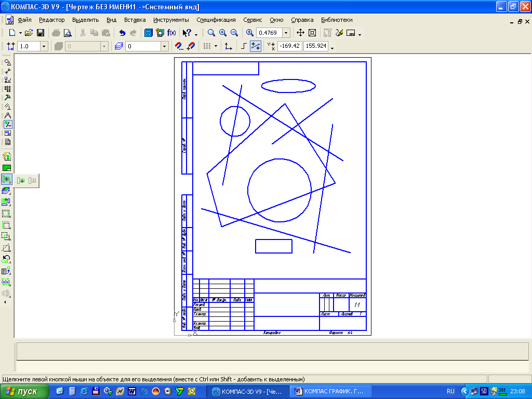Select the Geometry tools panel icon

point(8,62)
